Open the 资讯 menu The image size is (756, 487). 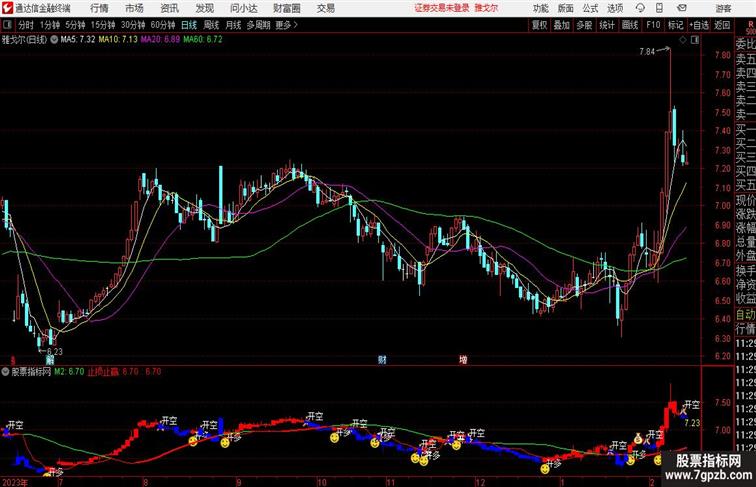pyautogui.click(x=170, y=8)
